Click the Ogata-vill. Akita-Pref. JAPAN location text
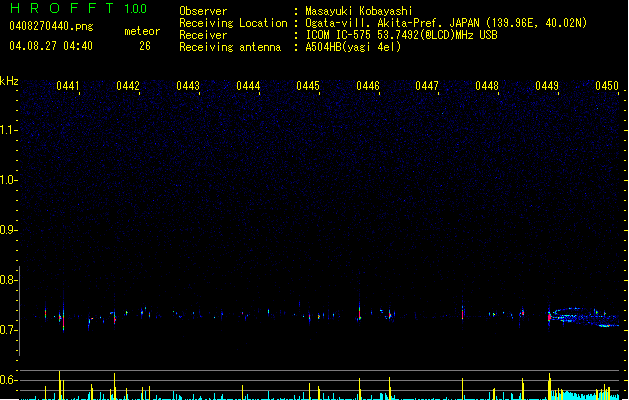This screenshot has height=400, width=629. [x=446, y=23]
